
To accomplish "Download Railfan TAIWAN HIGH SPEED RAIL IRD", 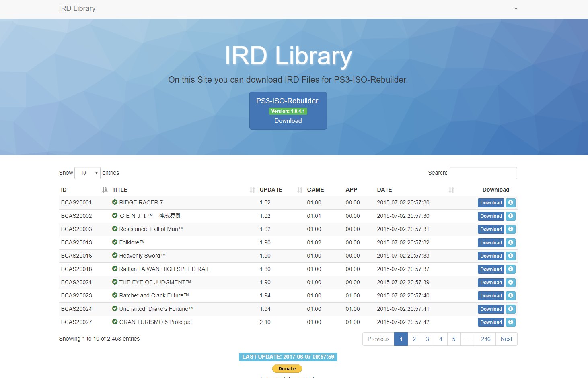I will [x=491, y=269].
